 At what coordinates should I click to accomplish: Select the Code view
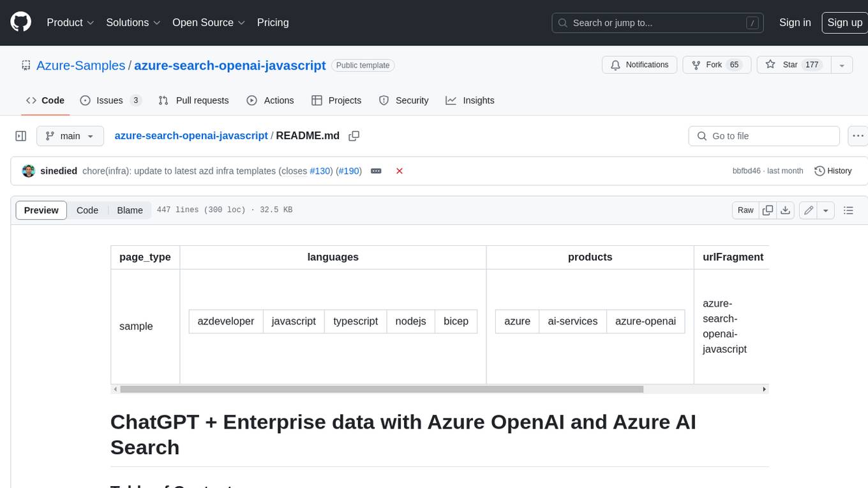87,210
